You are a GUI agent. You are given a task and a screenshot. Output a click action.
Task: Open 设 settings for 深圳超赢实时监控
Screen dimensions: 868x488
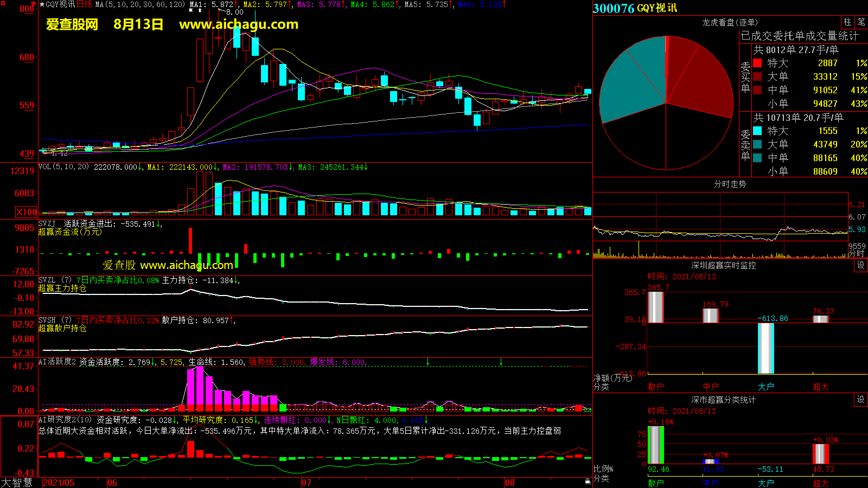(x=861, y=265)
